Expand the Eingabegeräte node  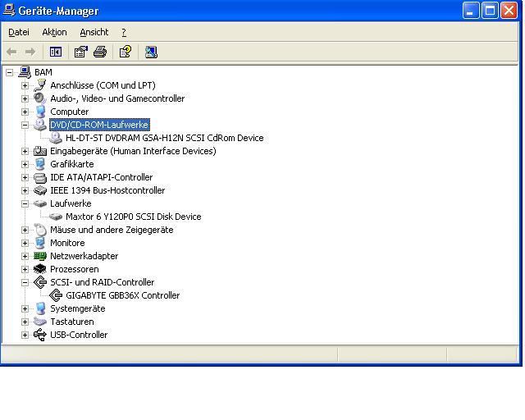coord(25,151)
